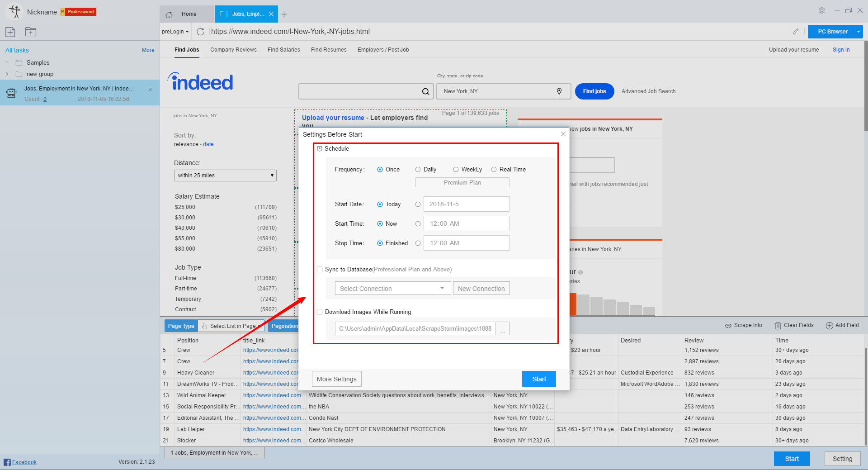Click Premium Plan button

pos(462,182)
